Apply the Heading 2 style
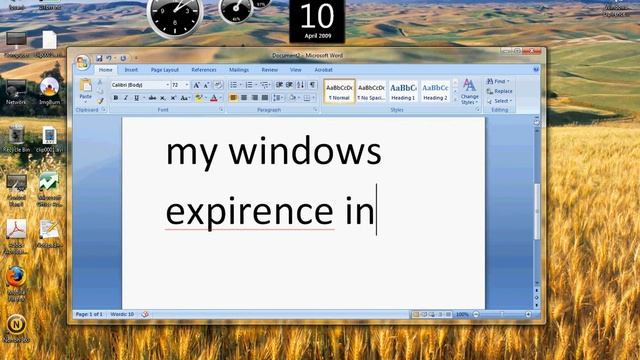Screen dimensions: 640x360 435,91
